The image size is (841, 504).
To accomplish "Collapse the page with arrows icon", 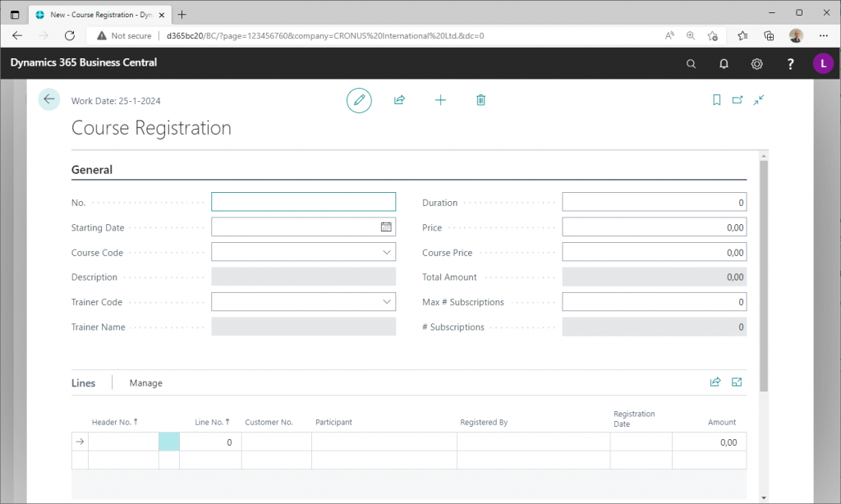I will point(758,99).
